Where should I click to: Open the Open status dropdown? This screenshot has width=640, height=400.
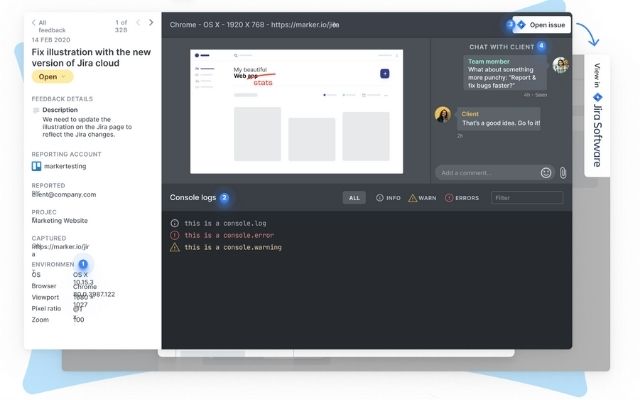tap(53, 77)
